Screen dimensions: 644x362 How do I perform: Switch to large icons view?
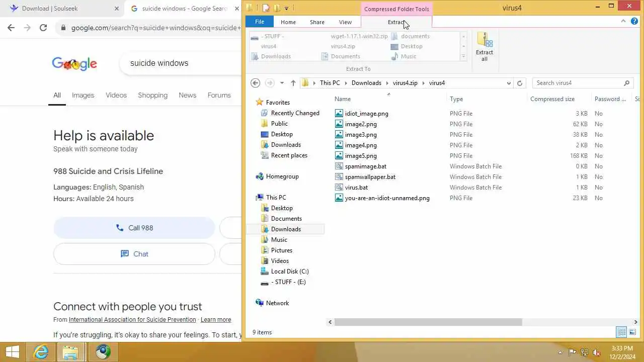point(632,332)
